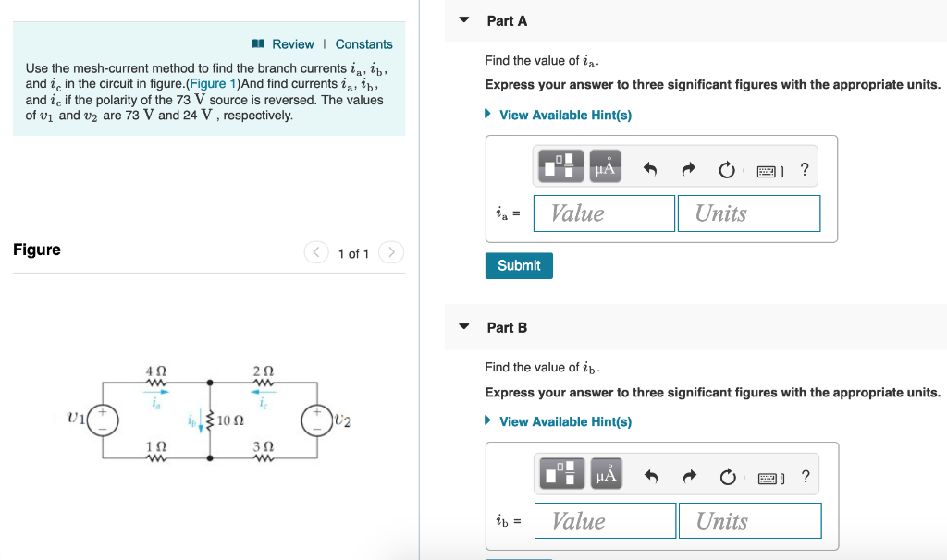Click the Units field in Part A

[x=749, y=213]
